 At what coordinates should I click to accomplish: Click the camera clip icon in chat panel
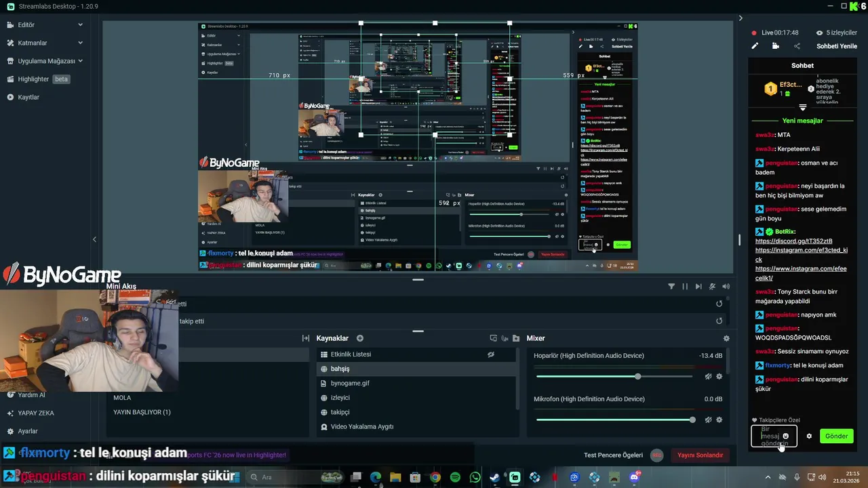pos(776,46)
